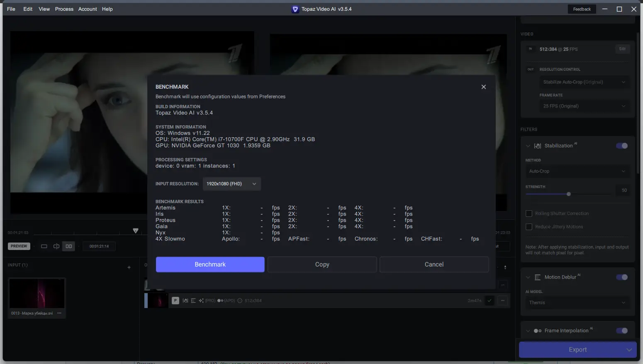Switch to side-by-side view layout icon

click(69, 246)
